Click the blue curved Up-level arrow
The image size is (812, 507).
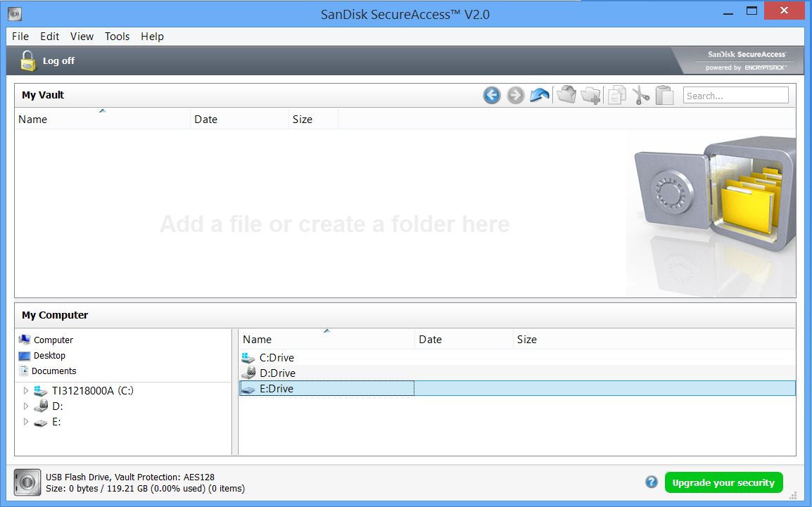click(x=540, y=96)
